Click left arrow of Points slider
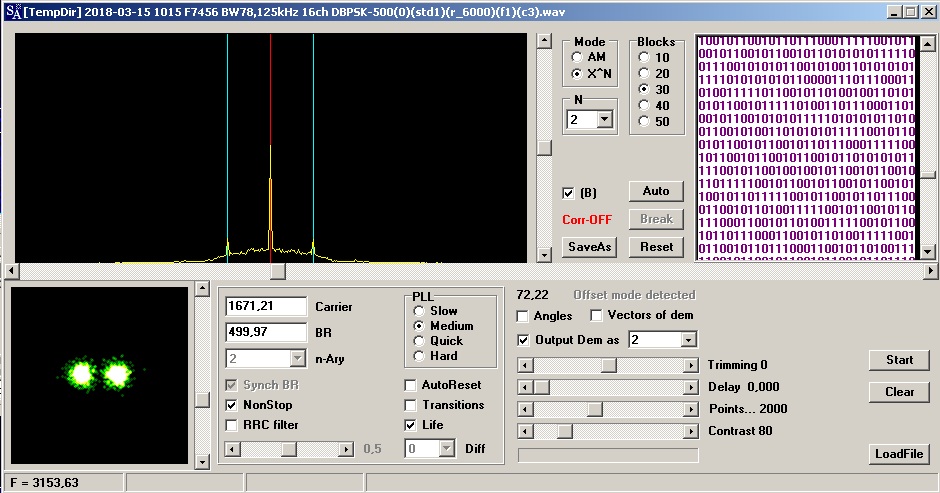Image resolution: width=940 pixels, height=493 pixels. click(x=525, y=409)
